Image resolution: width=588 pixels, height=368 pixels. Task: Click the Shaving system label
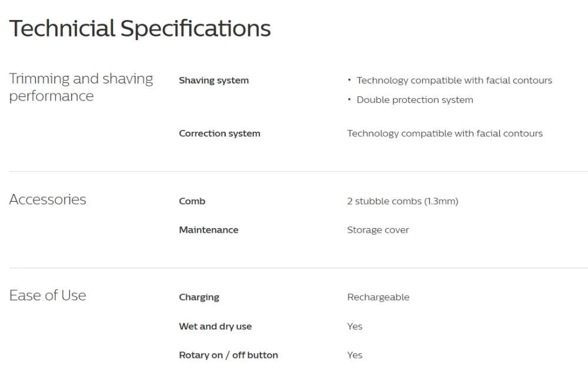[214, 80]
